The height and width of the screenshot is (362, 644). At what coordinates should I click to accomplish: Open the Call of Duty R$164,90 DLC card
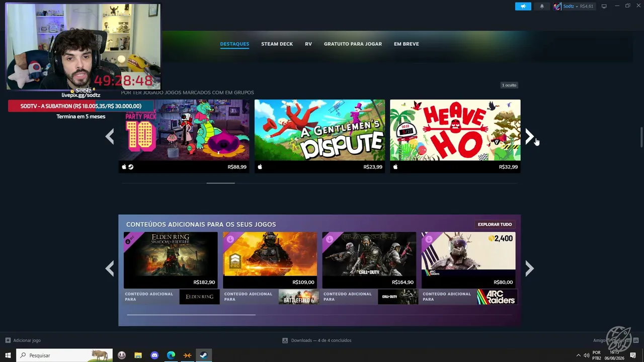coord(369,259)
